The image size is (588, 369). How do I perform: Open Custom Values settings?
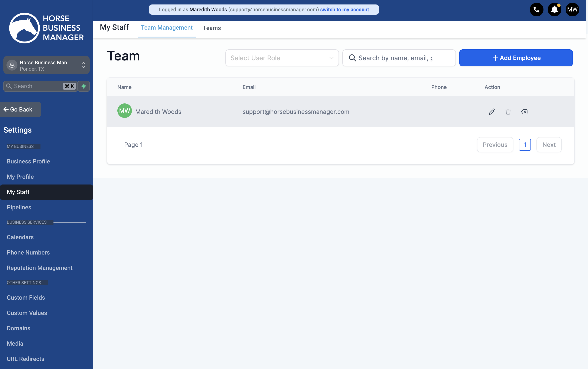point(27,313)
